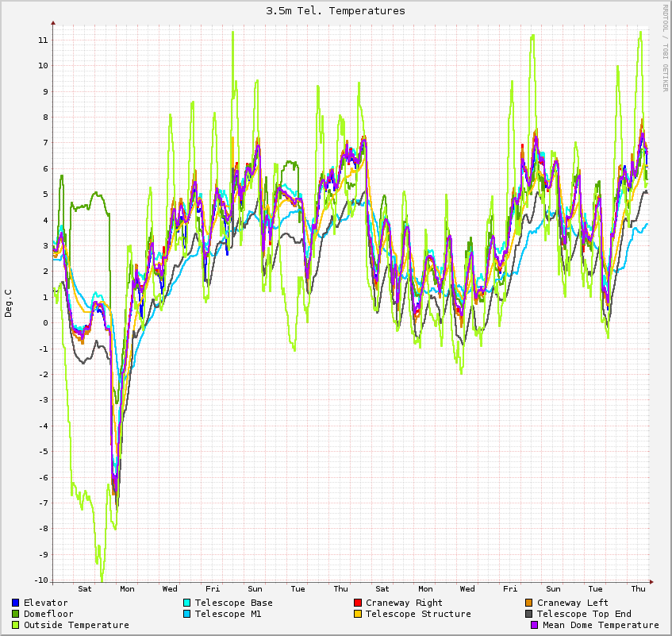
Task: Click the green Domefloor legend swatch
Action: pos(16,614)
